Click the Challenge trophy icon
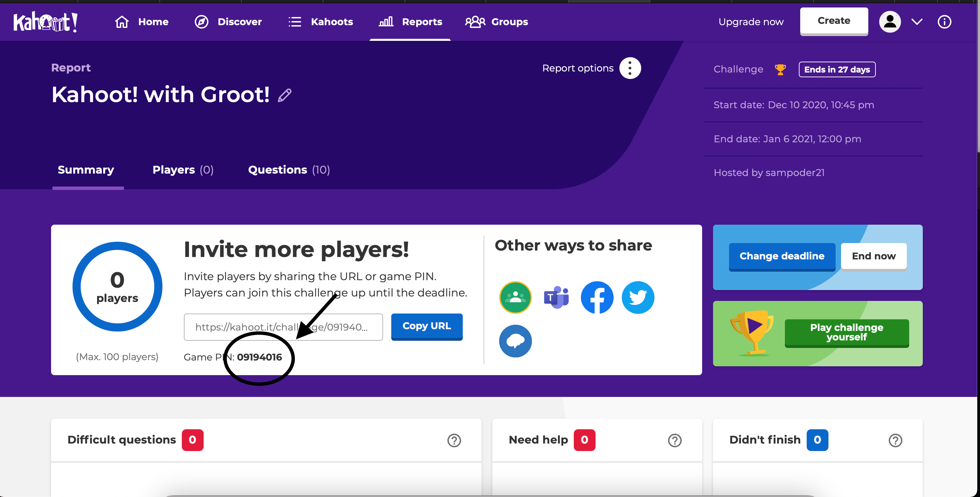 tap(780, 69)
